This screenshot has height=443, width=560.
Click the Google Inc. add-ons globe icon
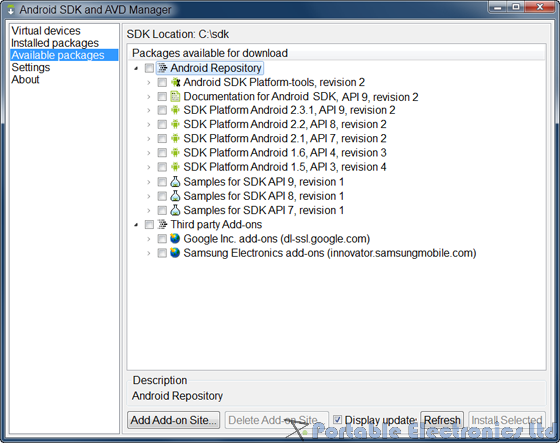tap(175, 238)
